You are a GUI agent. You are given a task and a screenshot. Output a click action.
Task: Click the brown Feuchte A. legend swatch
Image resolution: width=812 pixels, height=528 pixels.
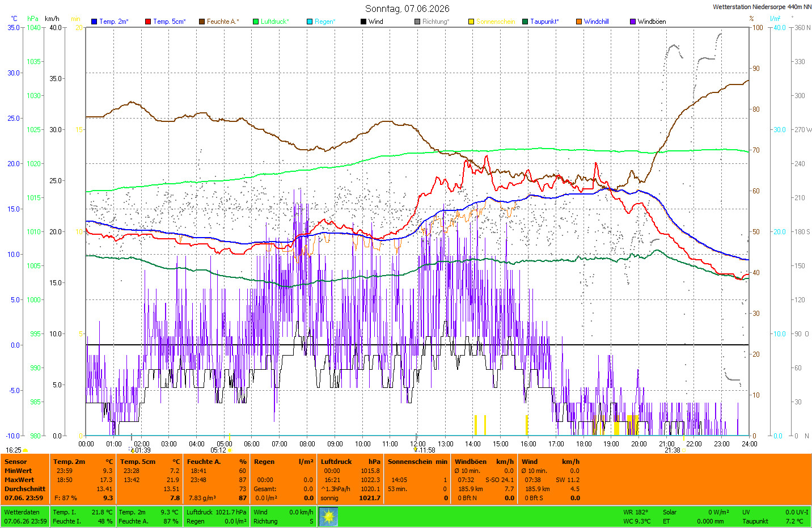coord(202,22)
